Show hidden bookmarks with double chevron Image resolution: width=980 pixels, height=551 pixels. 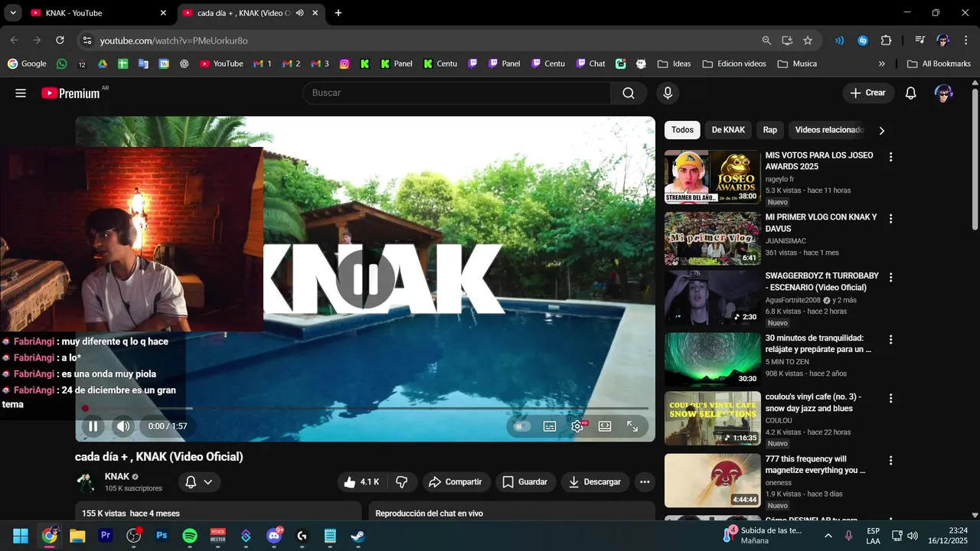(882, 64)
